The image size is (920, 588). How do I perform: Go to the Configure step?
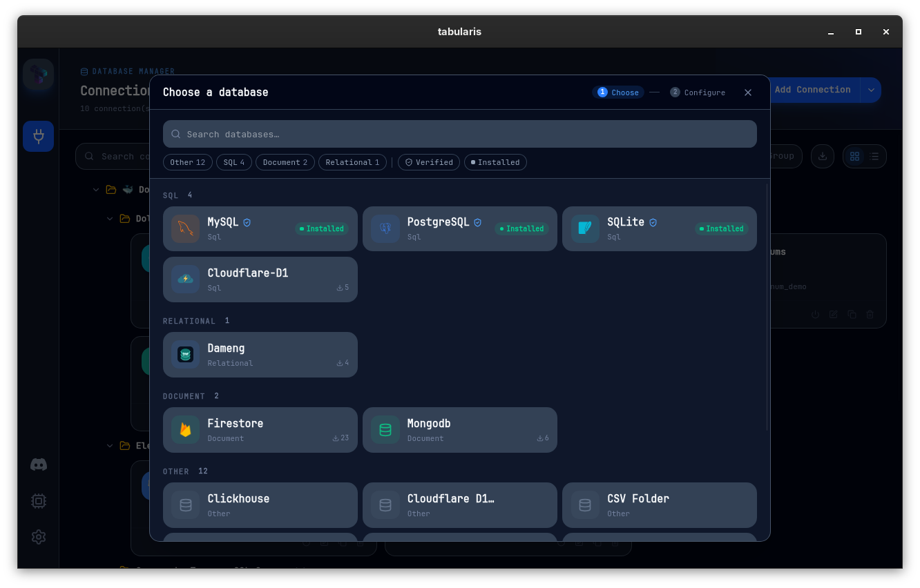(698, 92)
